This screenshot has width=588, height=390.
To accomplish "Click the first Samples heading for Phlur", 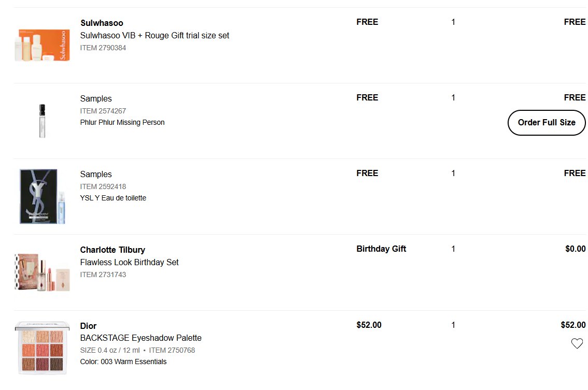I will point(96,98).
